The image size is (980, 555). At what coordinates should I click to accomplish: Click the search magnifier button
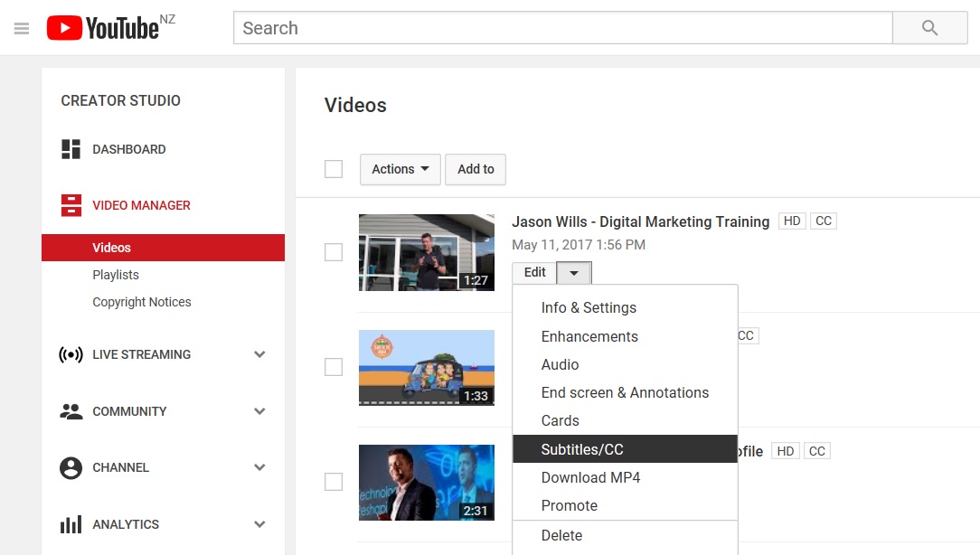(929, 27)
